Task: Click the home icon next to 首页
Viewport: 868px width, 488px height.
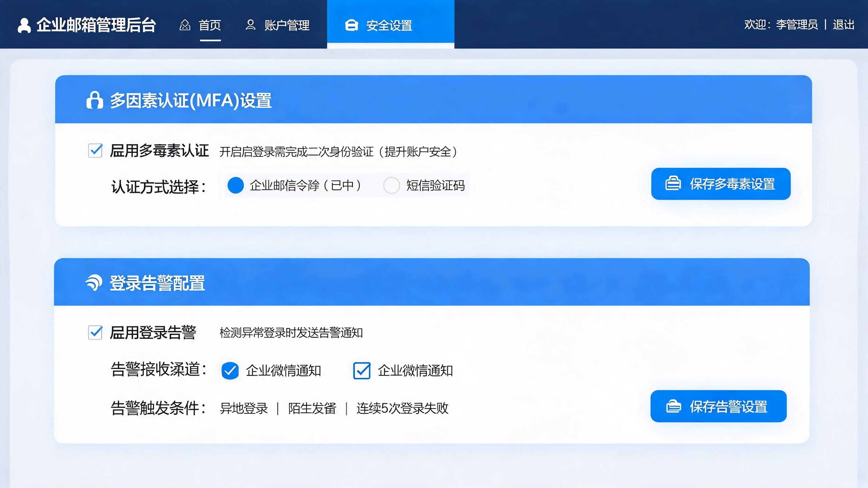Action: [185, 25]
